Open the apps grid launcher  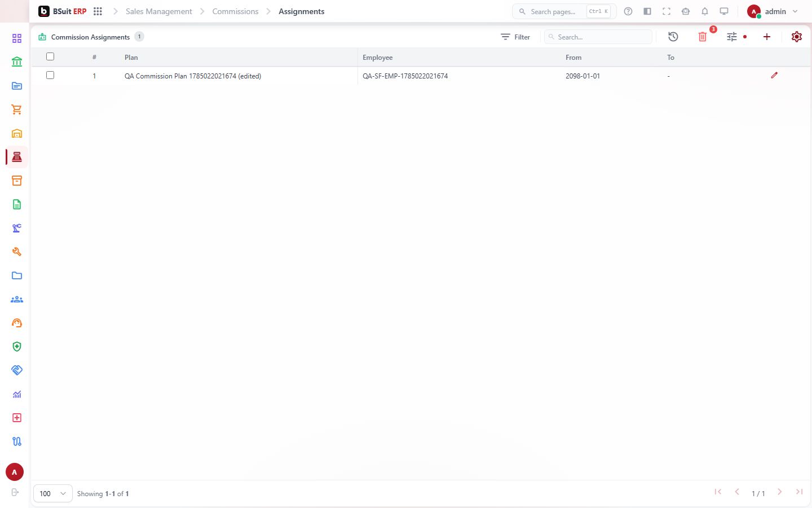[x=98, y=11]
